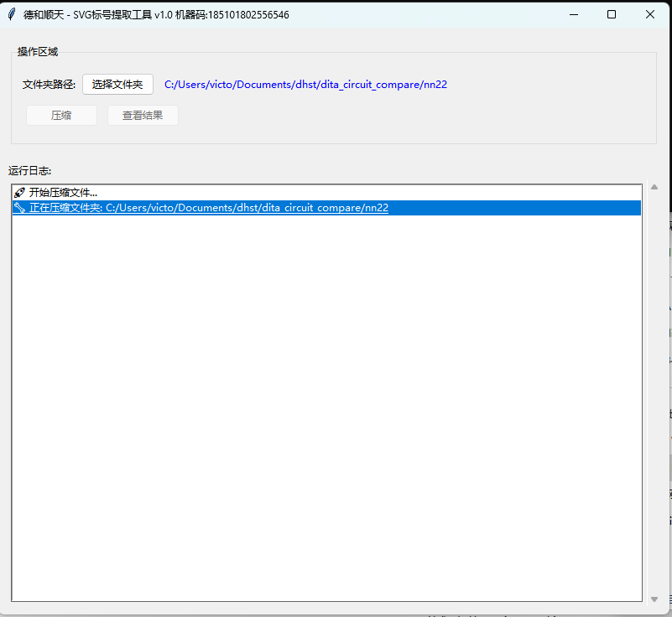The width and height of the screenshot is (672, 617).
Task: Click the scrollbar up arrow of the log
Action: point(654,187)
